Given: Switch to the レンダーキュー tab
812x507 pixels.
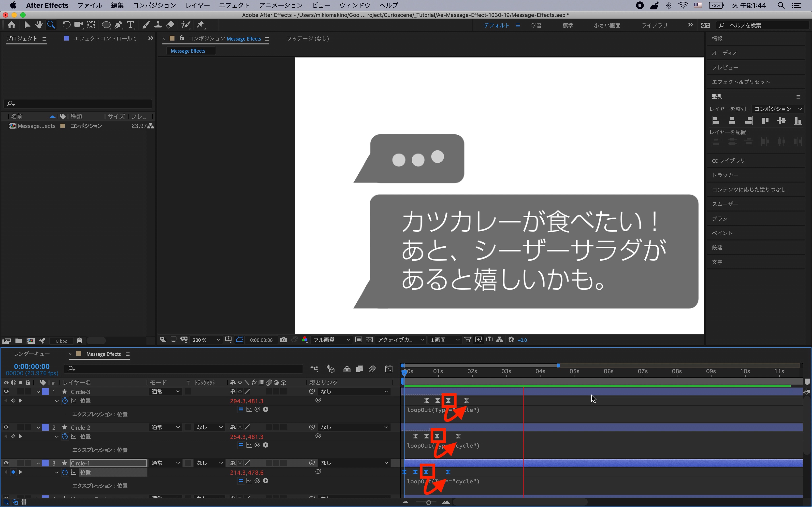Looking at the screenshot, I should [x=32, y=354].
